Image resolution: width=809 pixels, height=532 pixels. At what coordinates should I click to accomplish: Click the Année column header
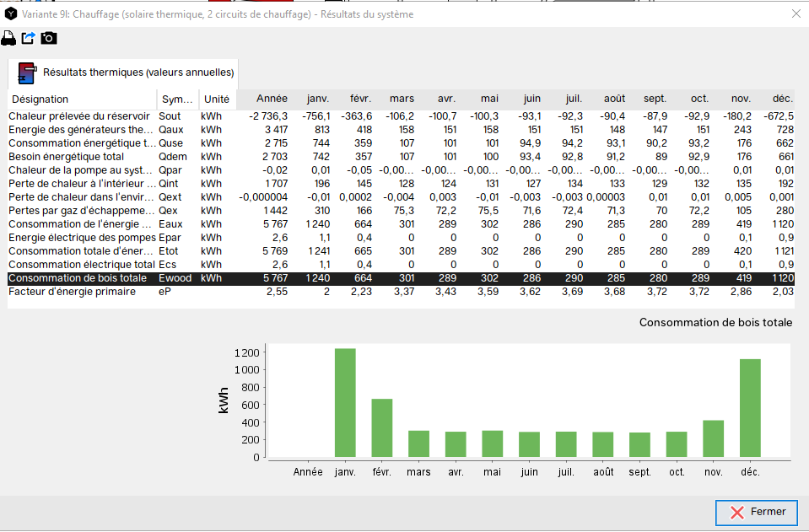(263, 99)
